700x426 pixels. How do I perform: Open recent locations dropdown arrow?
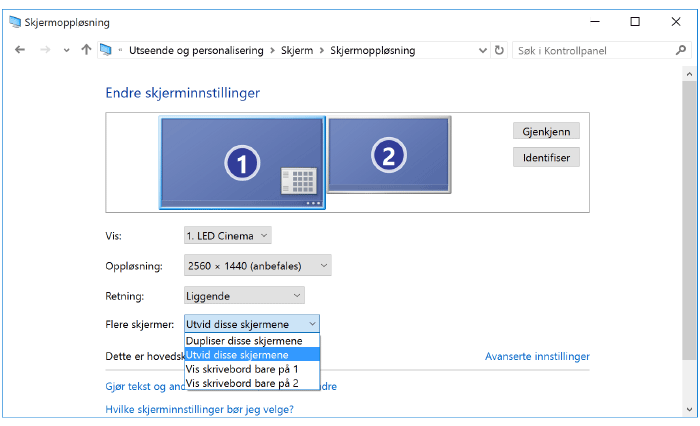coord(66,50)
